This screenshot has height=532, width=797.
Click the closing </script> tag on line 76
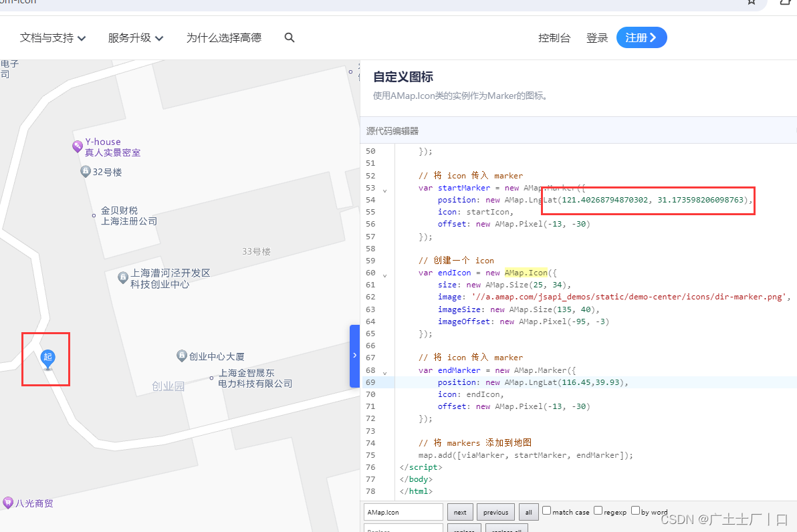pos(421,467)
